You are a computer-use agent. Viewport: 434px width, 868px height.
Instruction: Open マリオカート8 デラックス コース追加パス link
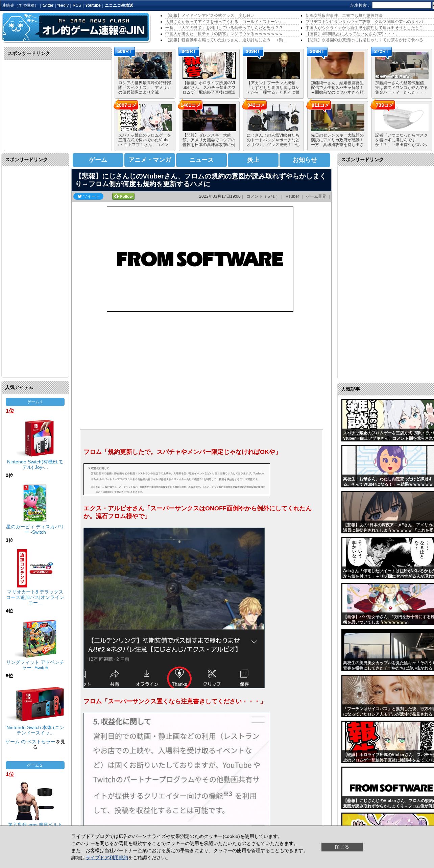click(35, 597)
